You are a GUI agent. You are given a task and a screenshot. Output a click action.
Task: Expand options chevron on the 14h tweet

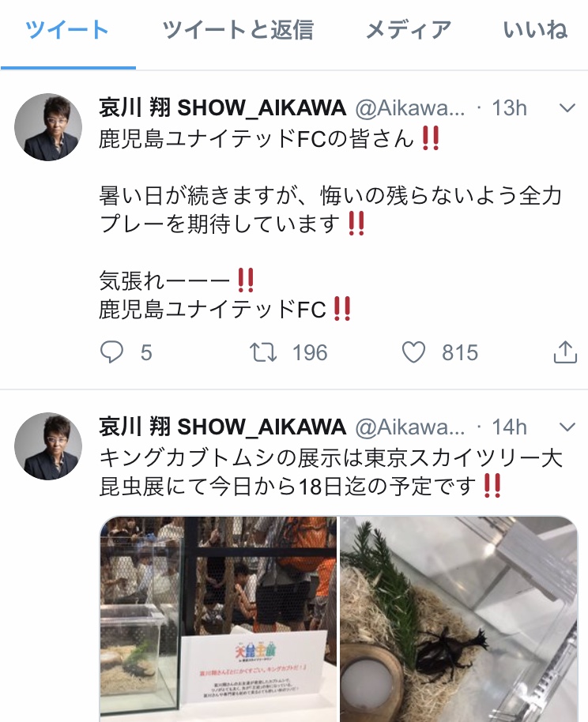click(567, 427)
